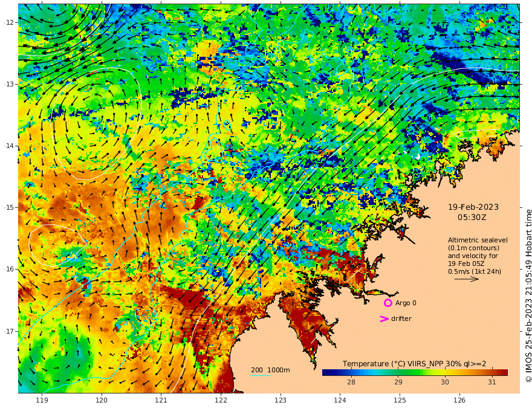
Task: Click the Temperature VIIRS_NPP colorbar title
Action: coord(414,364)
